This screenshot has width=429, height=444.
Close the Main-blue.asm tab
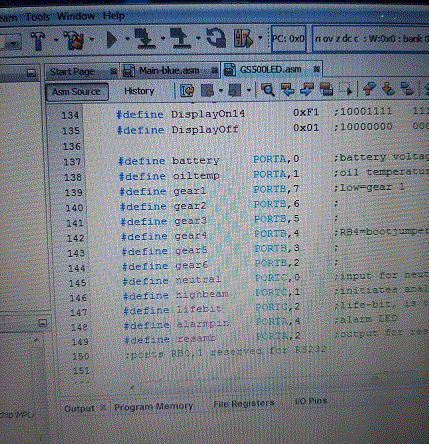(215, 70)
